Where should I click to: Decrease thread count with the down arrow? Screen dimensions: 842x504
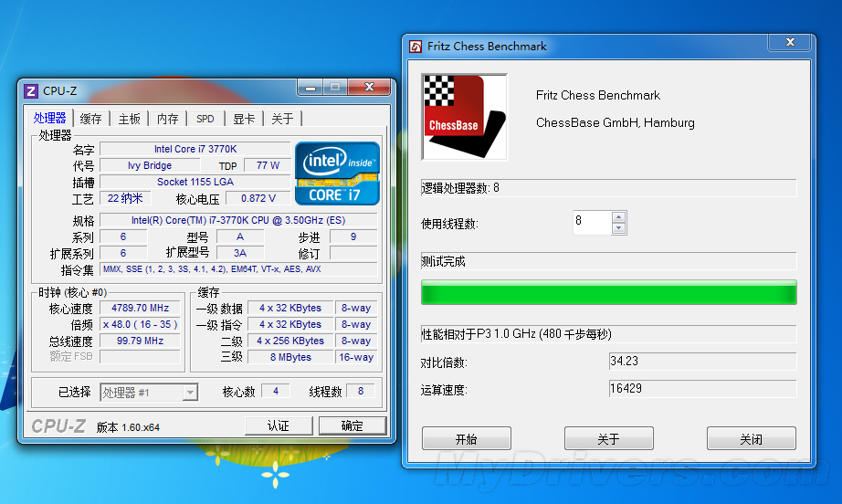[x=618, y=228]
